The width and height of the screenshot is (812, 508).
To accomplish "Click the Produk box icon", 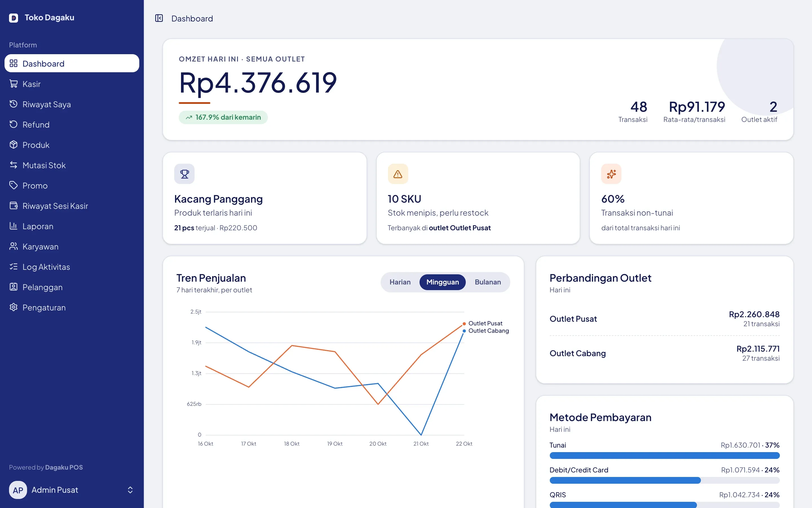I will coord(14,145).
